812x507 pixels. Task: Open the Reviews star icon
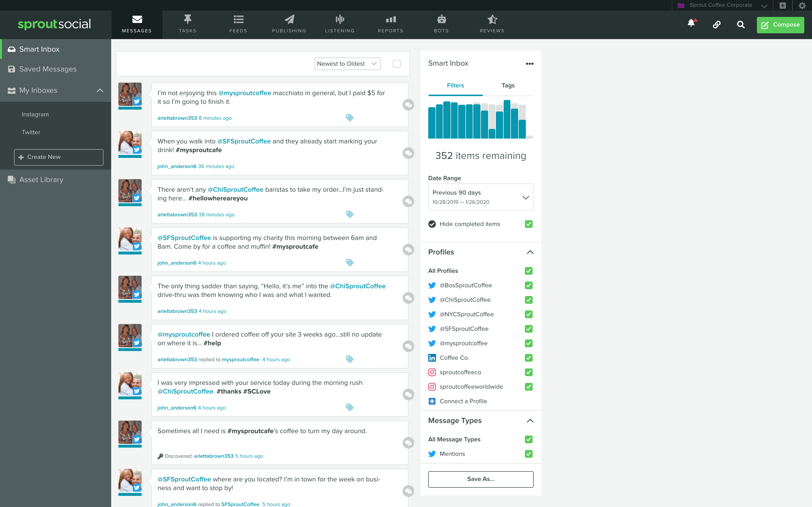(492, 20)
